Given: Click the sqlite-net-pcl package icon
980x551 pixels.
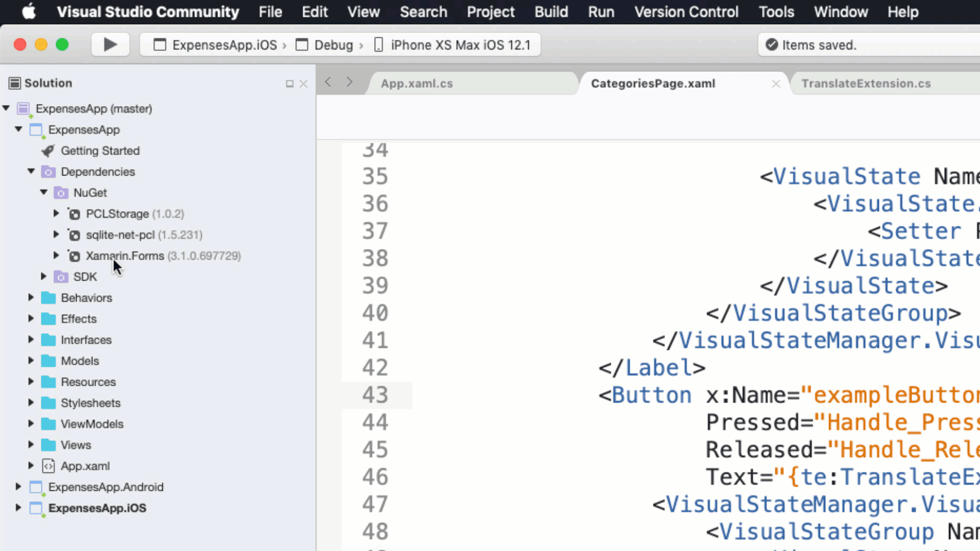Looking at the screenshot, I should [74, 235].
